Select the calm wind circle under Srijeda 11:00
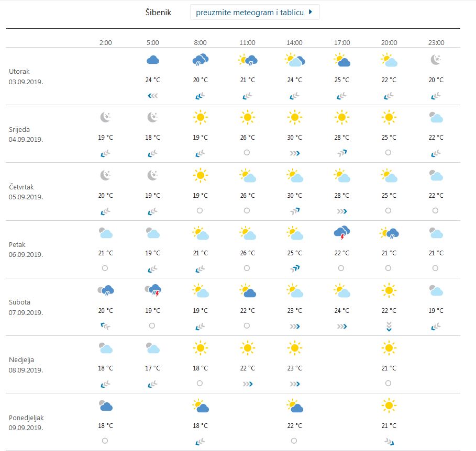The width and height of the screenshot is (476, 451). (x=247, y=153)
